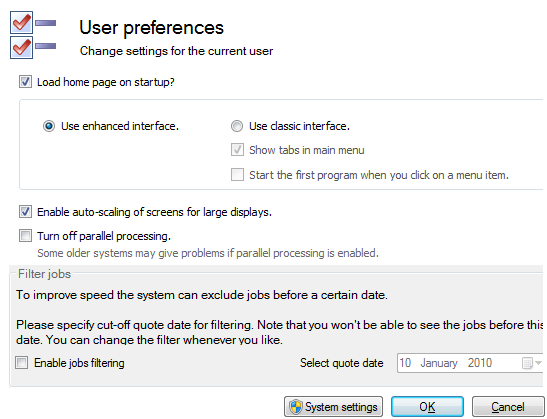This screenshot has height=419, width=547.
Task: Select Use enhanced interface option
Action: click(x=49, y=126)
